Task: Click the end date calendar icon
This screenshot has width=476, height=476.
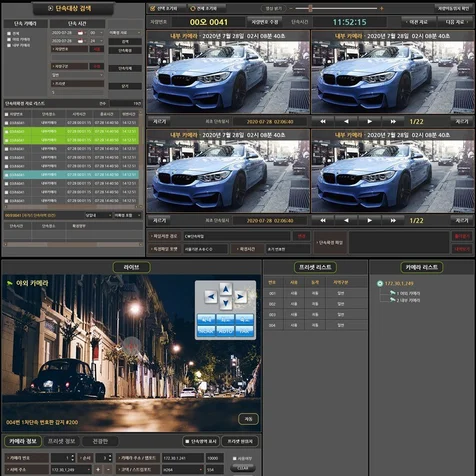Action: click(80, 41)
